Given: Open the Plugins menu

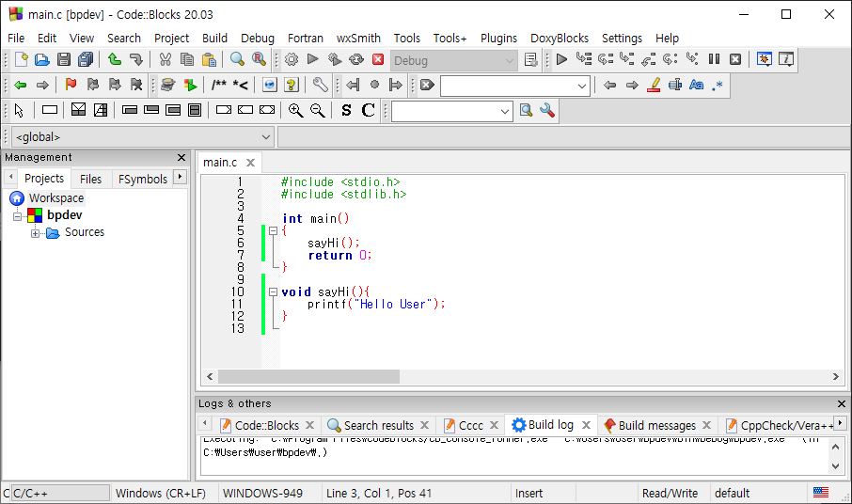Looking at the screenshot, I should [498, 38].
